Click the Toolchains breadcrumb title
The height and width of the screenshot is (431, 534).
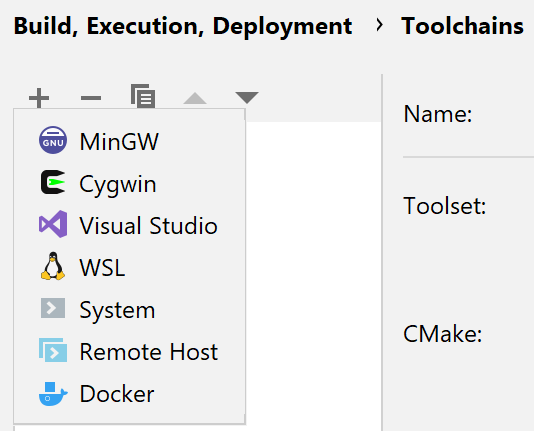[x=462, y=26]
